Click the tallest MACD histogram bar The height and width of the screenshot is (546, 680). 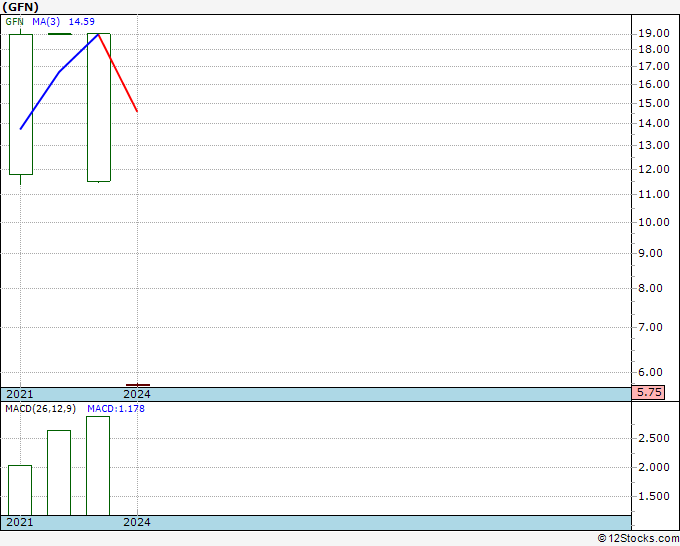[x=98, y=466]
